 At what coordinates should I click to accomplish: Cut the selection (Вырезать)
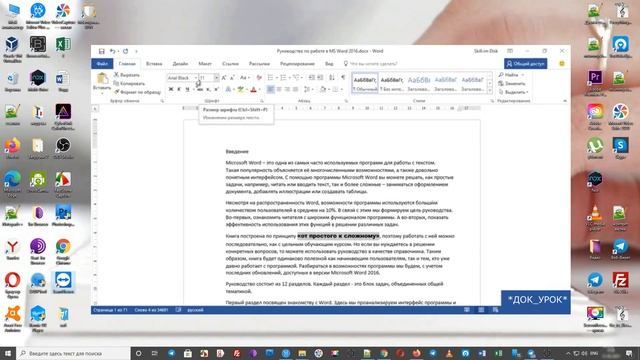coord(127,75)
